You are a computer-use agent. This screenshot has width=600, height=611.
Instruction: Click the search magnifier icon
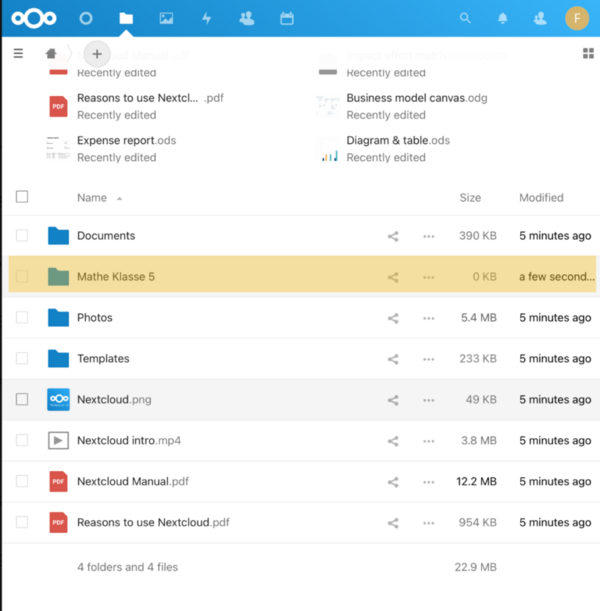click(465, 18)
